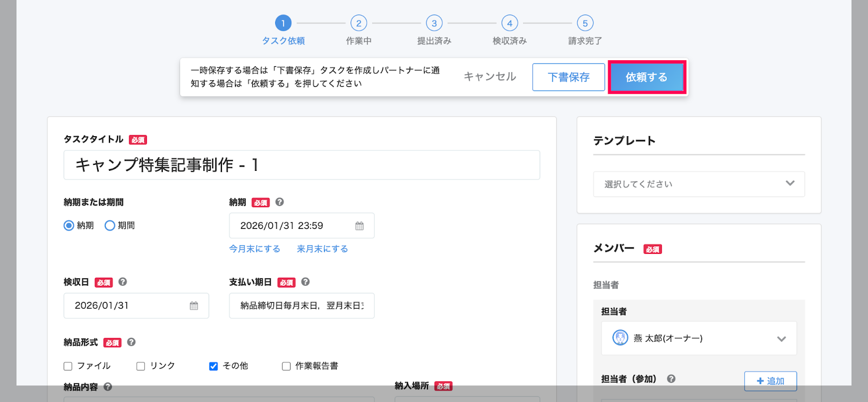Viewport: 868px width, 402px height.
Task: Select step 5 請求完了 circle
Action: (585, 23)
